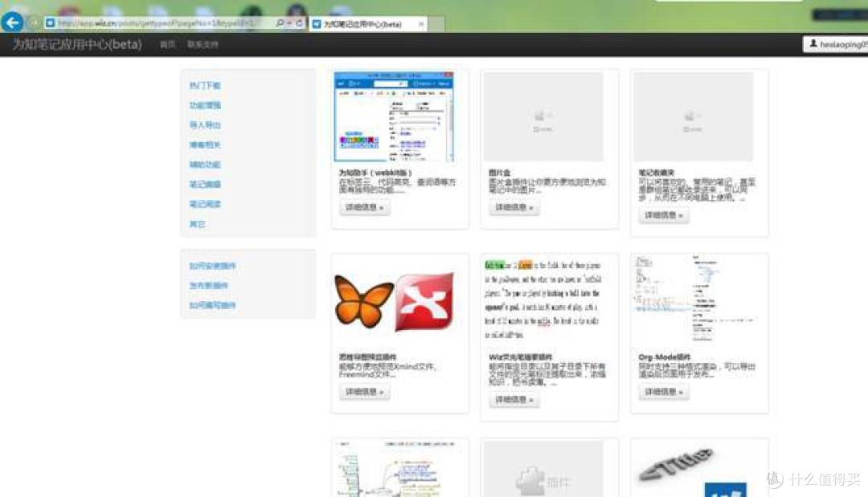Open the dropdown arrow beside address bar search
The image size is (868, 497).
[x=289, y=23]
